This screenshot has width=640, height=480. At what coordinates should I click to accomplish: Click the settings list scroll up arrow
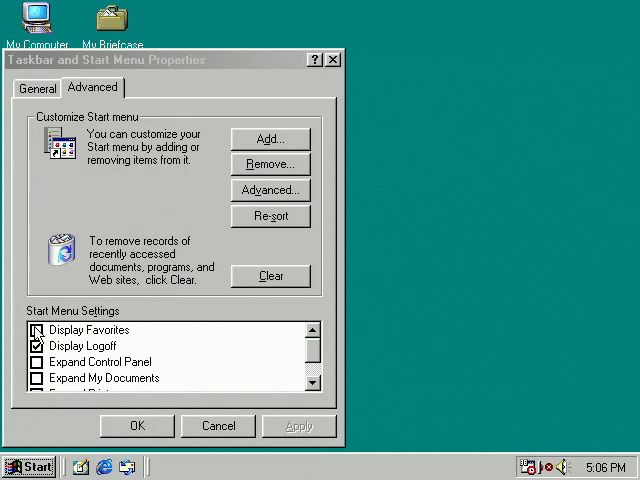coord(313,330)
